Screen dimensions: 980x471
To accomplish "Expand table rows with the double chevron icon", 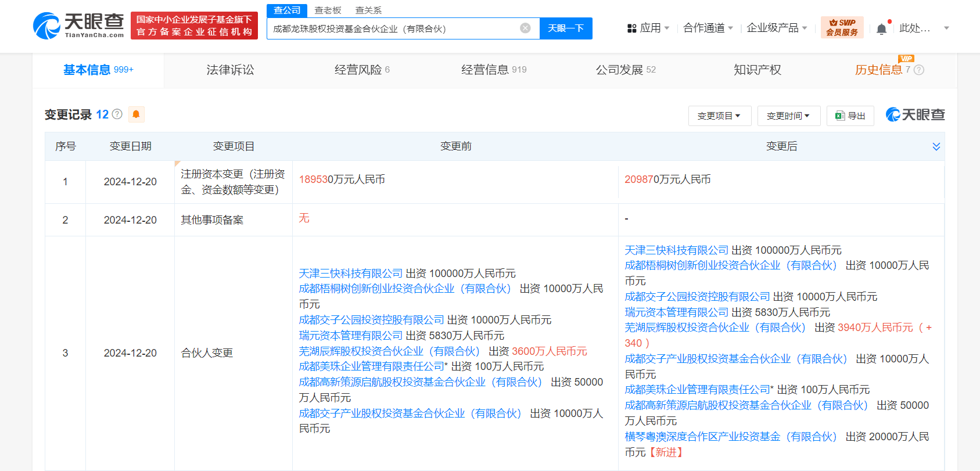I will [936, 146].
